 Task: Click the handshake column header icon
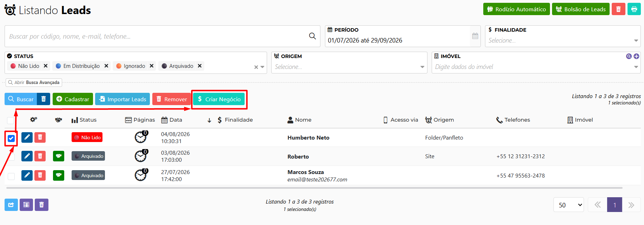pos(59,120)
